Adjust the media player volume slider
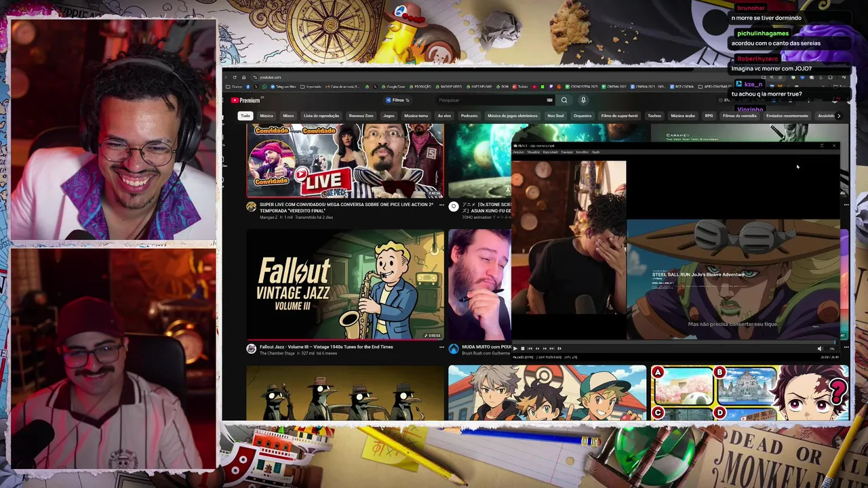This screenshot has width=868, height=488. point(831,348)
